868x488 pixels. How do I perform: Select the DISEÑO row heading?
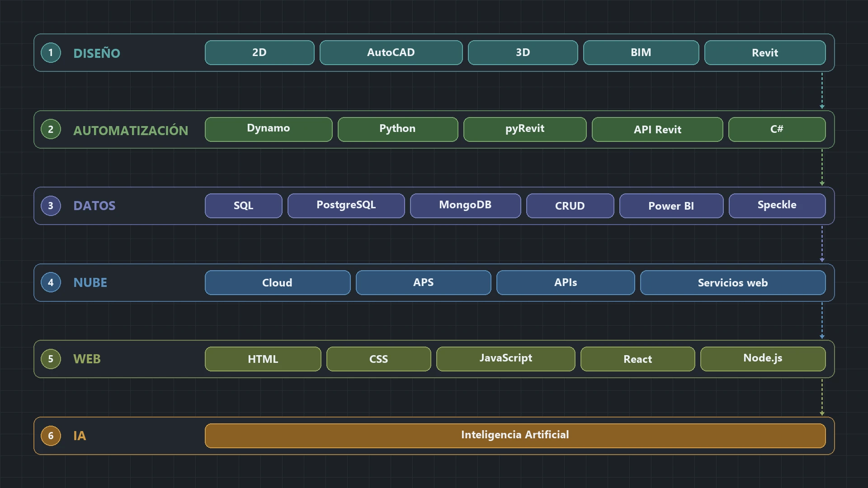[97, 53]
